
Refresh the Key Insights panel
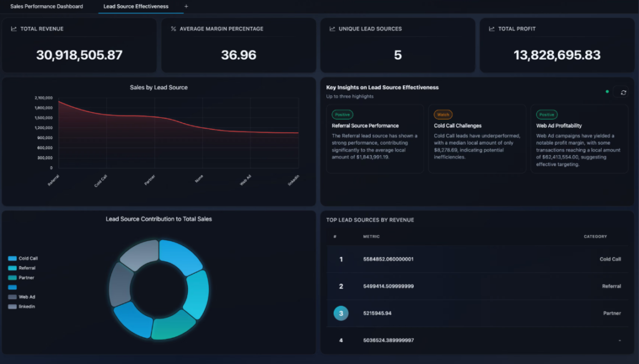tap(623, 92)
